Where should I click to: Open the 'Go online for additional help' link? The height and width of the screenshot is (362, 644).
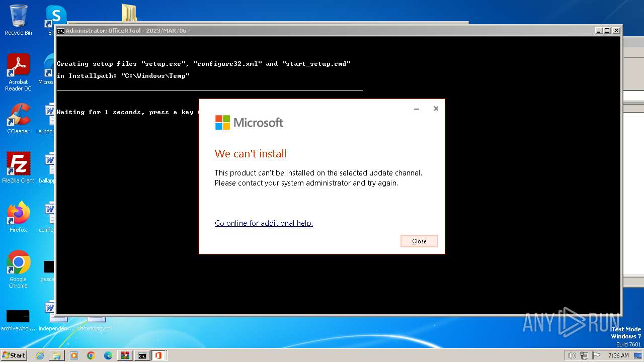264,223
